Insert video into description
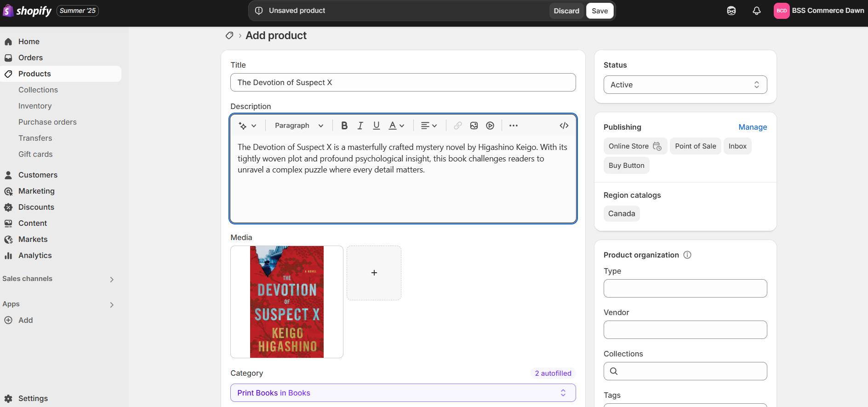Image resolution: width=868 pixels, height=407 pixels. [x=490, y=126]
